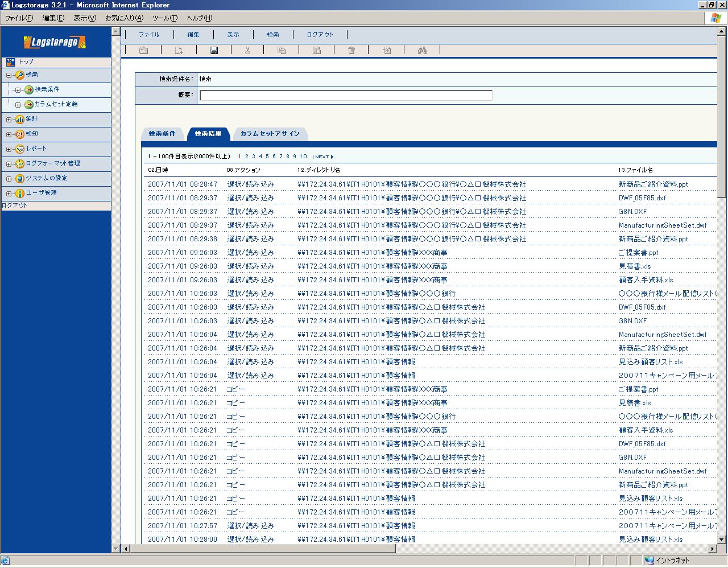Expand the 検索条件 tree node

(18, 90)
